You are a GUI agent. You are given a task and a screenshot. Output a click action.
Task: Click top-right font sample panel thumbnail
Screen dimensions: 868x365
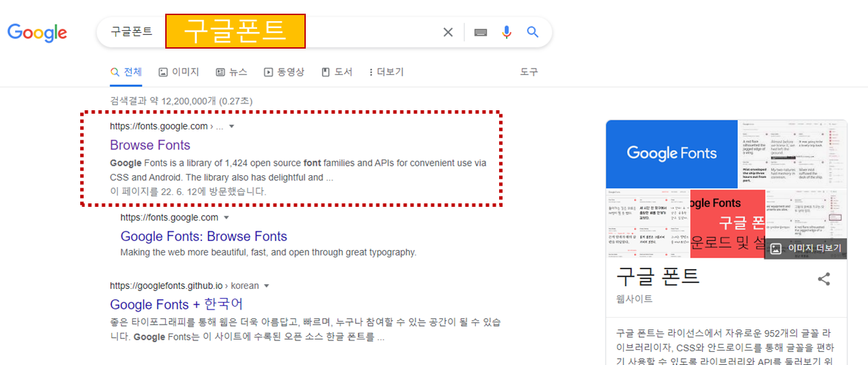pyautogui.click(x=793, y=153)
